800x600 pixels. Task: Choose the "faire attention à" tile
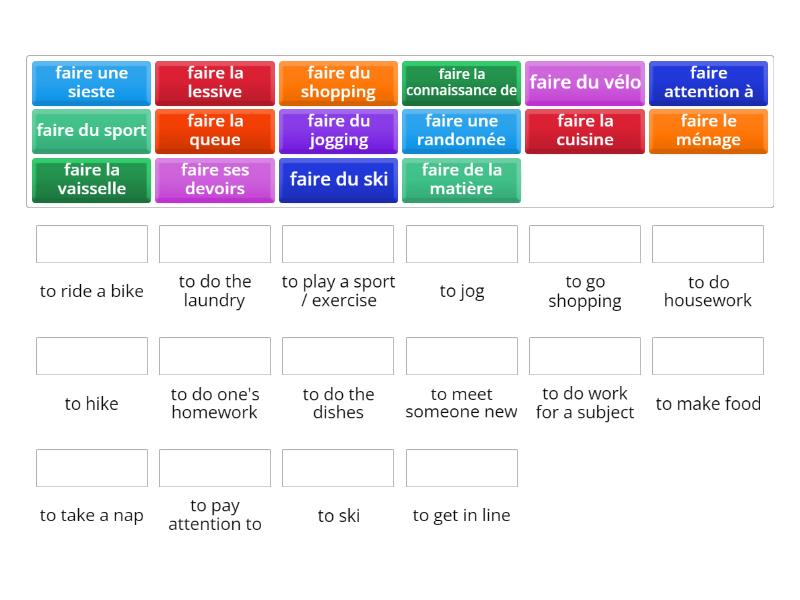click(708, 83)
